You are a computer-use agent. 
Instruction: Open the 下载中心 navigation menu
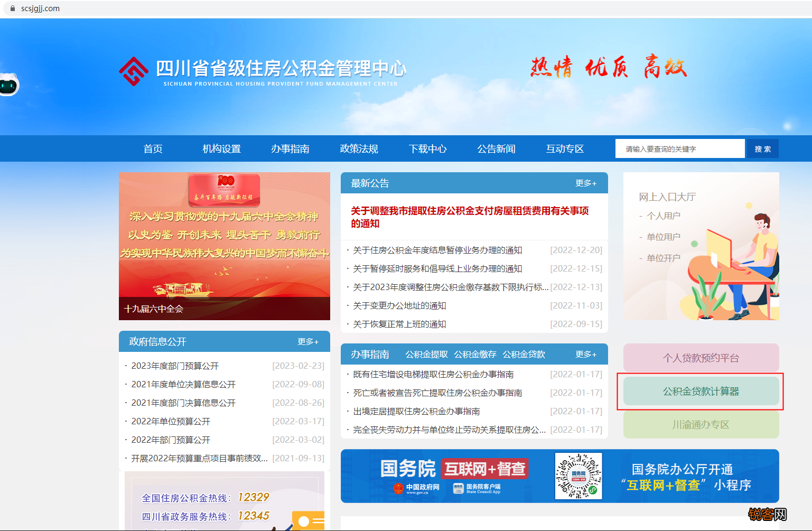coord(427,148)
